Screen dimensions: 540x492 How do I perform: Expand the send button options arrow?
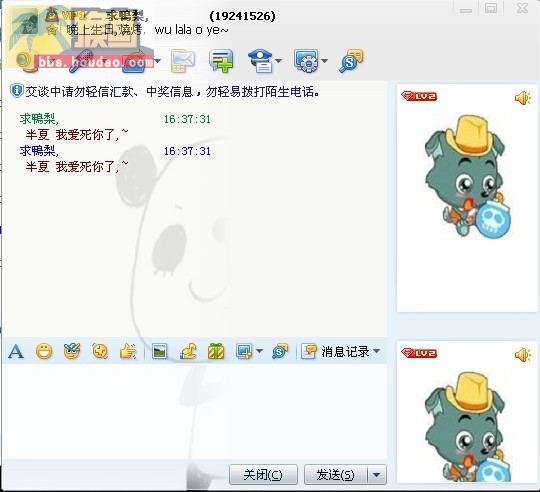click(x=377, y=475)
